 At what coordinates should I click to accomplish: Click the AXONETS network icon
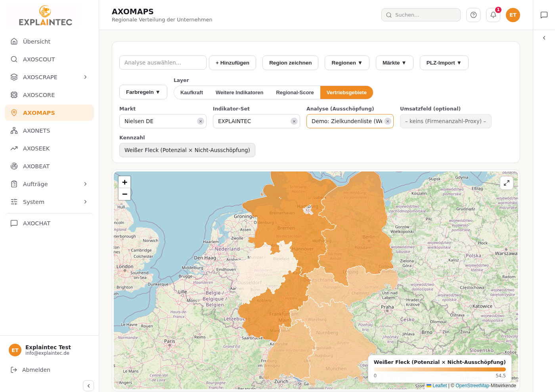(x=14, y=131)
